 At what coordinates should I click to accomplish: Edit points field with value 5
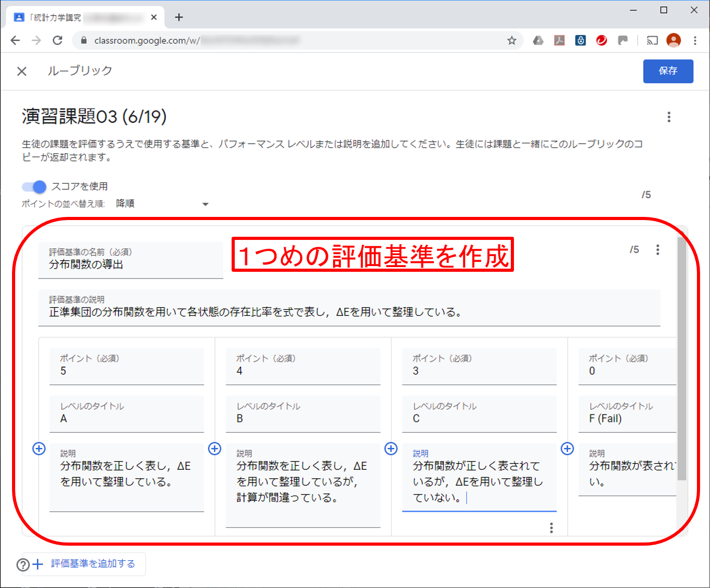tap(127, 366)
